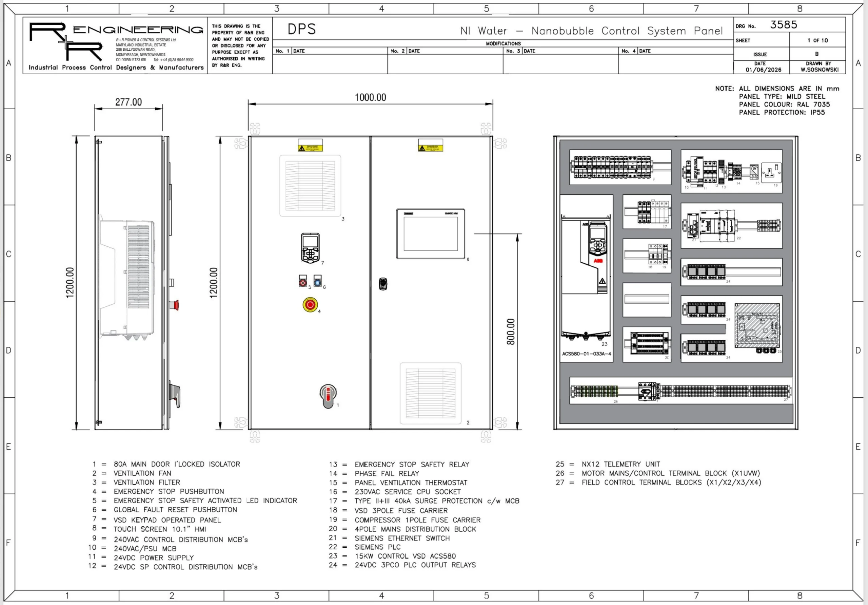Click the left door danger warning label

tap(310, 145)
